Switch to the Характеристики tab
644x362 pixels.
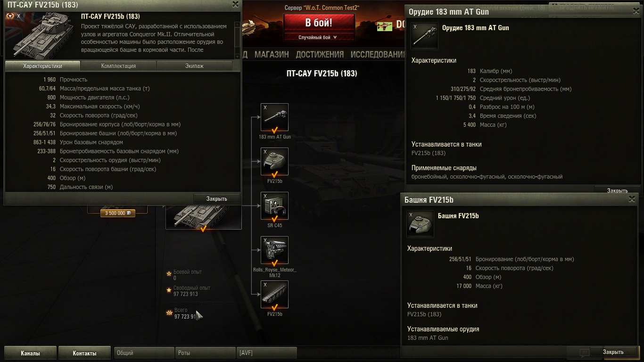tap(42, 66)
